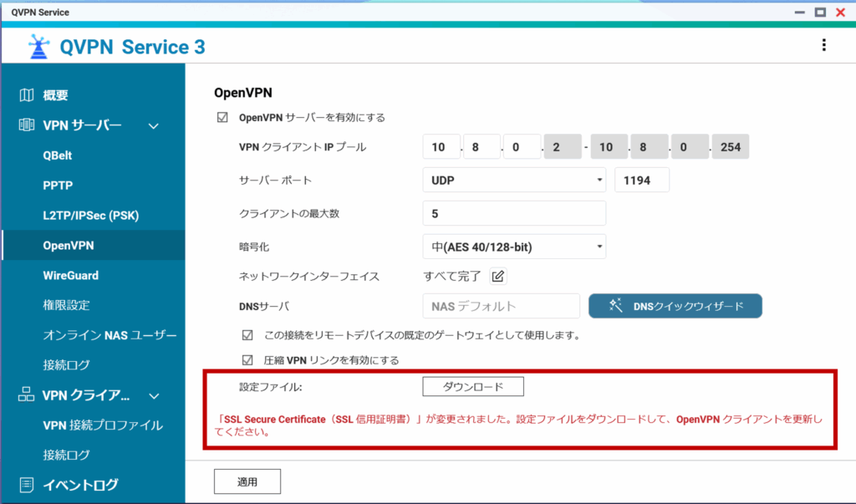Click the VPN クライアント network icon
This screenshot has height=504, width=856.
coord(27,395)
